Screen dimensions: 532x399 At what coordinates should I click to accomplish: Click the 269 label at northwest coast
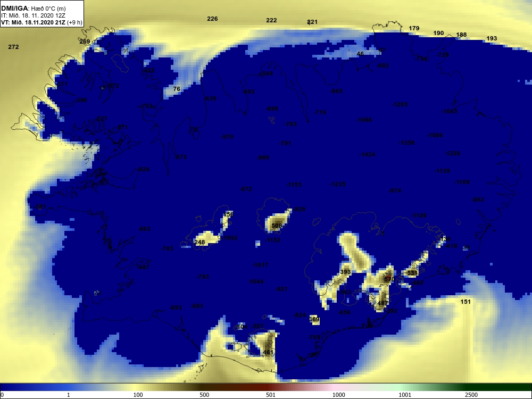85,41
